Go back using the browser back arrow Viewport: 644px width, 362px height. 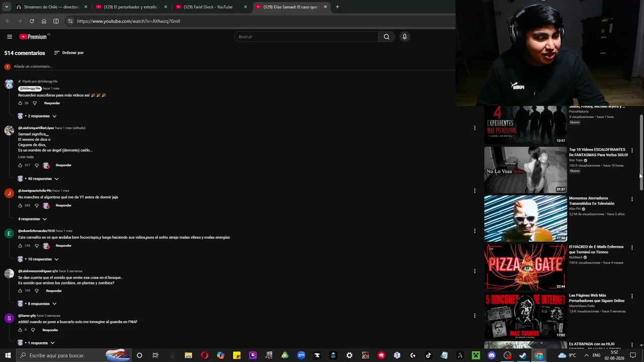click(x=8, y=21)
